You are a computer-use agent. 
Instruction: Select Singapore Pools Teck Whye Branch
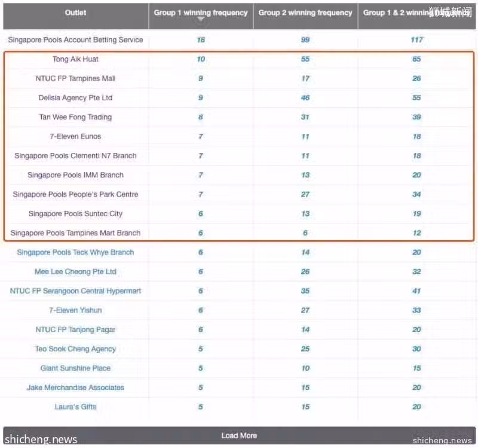click(76, 252)
